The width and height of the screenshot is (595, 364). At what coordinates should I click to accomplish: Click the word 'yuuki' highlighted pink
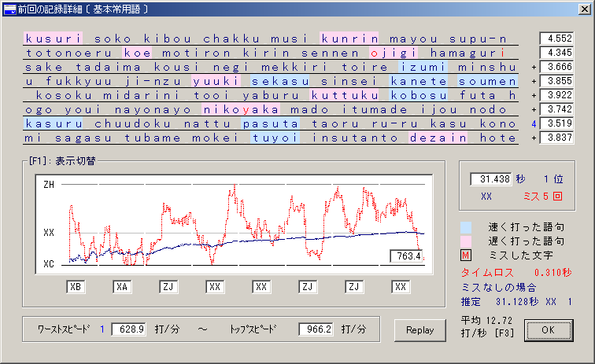216,81
